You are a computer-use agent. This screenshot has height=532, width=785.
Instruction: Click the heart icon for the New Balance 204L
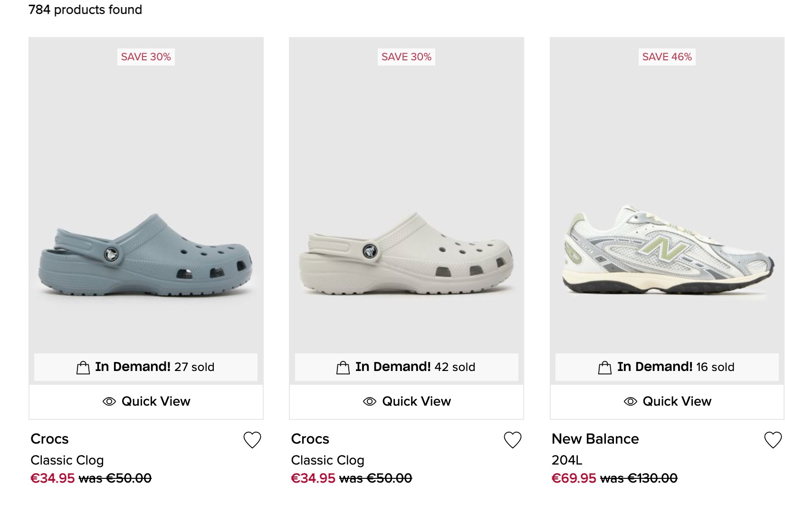coord(773,439)
